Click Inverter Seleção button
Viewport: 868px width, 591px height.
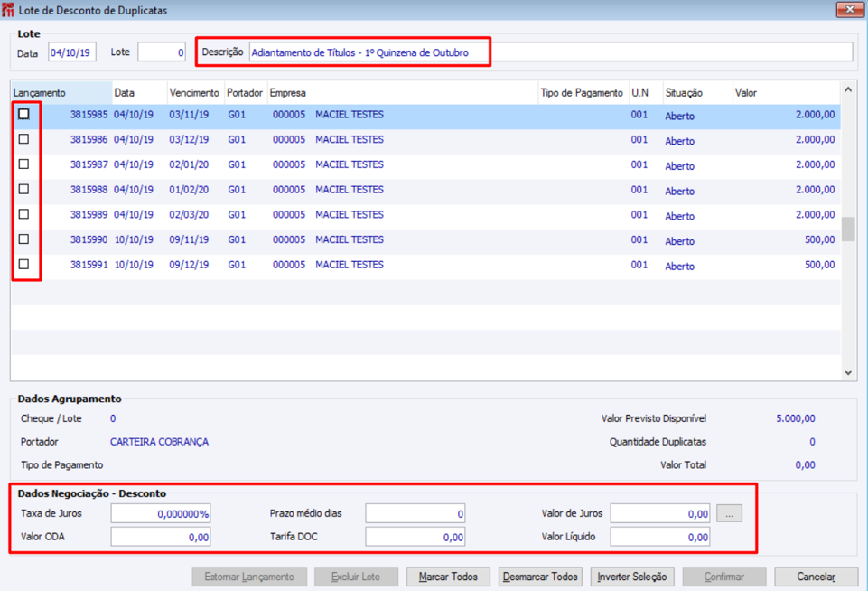632,577
